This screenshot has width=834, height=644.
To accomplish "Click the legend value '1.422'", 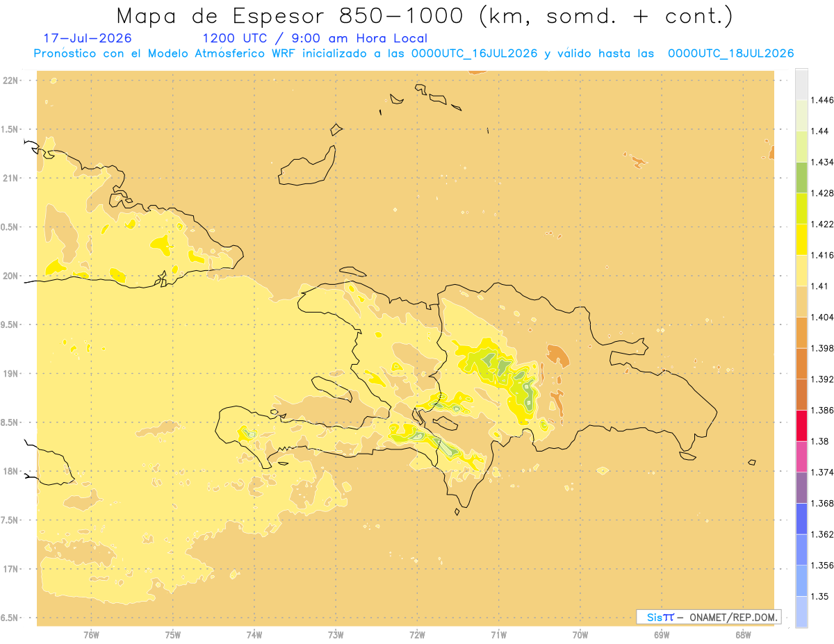I will [822, 224].
